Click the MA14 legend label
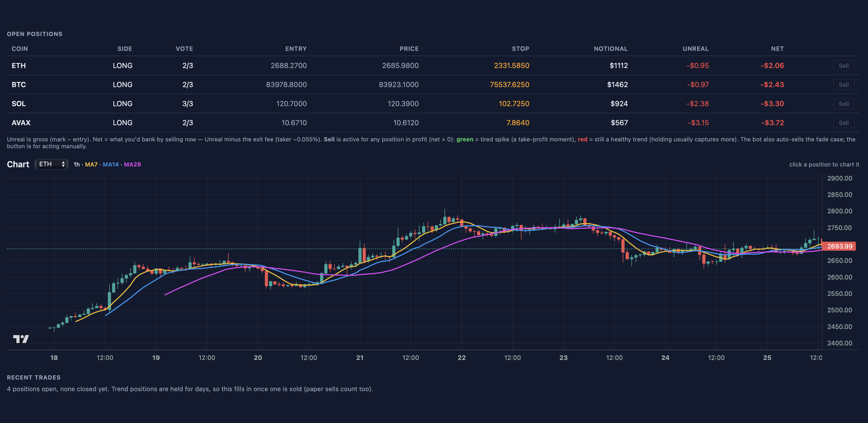 click(x=111, y=165)
